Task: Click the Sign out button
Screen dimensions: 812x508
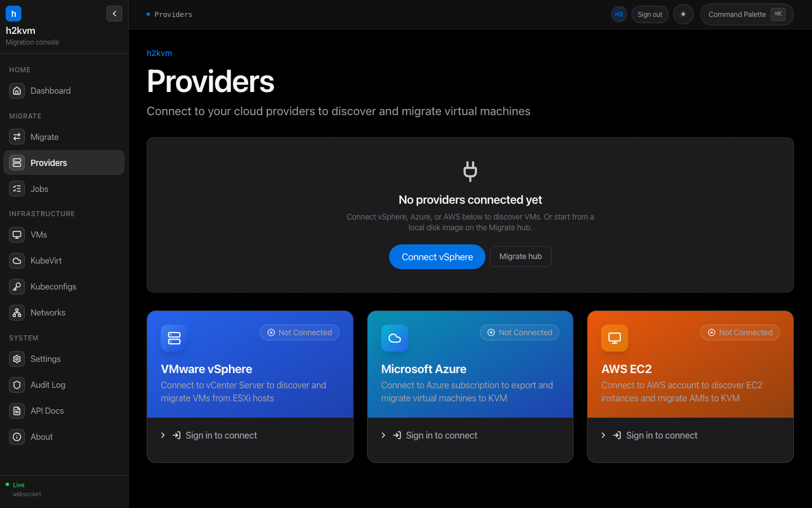Action: [x=650, y=15]
